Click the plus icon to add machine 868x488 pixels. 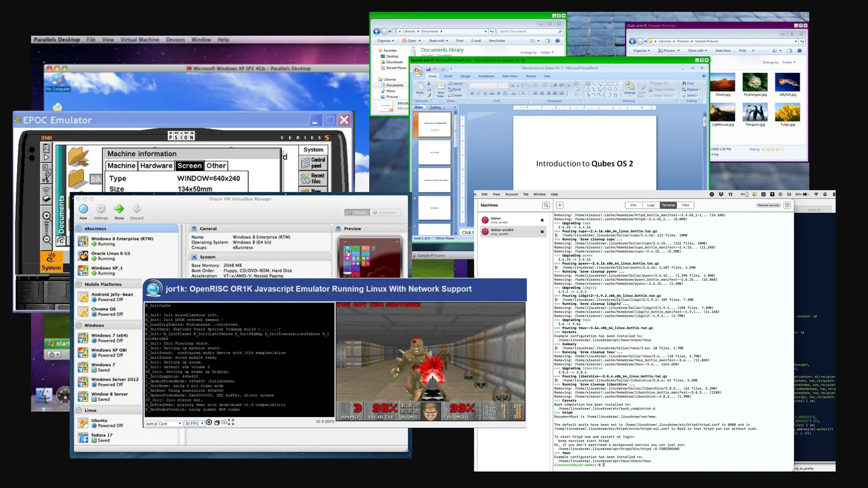click(x=559, y=205)
